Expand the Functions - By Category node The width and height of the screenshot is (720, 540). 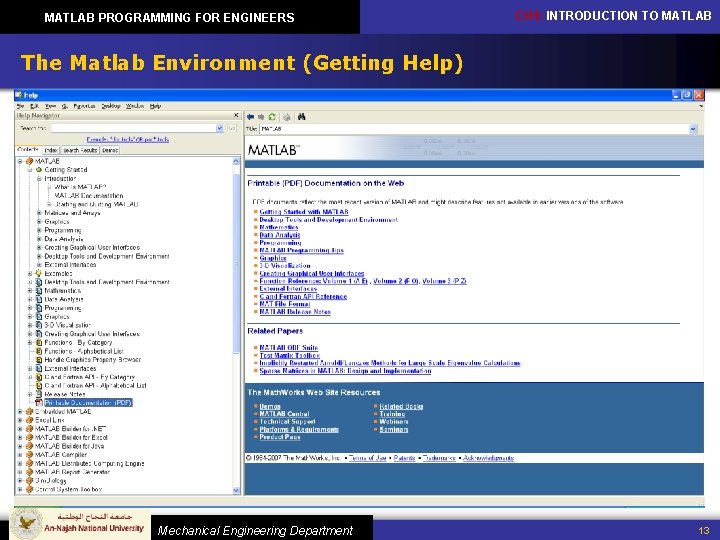pyautogui.click(x=30, y=343)
